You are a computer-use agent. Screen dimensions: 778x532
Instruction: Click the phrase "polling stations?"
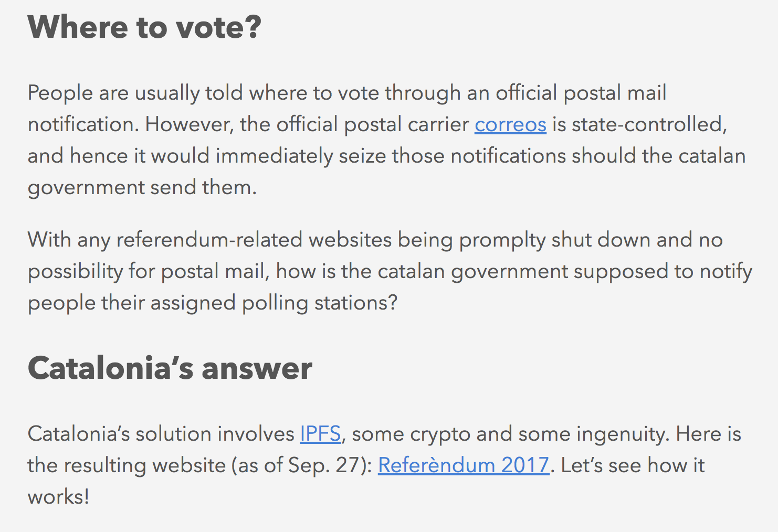tap(320, 303)
